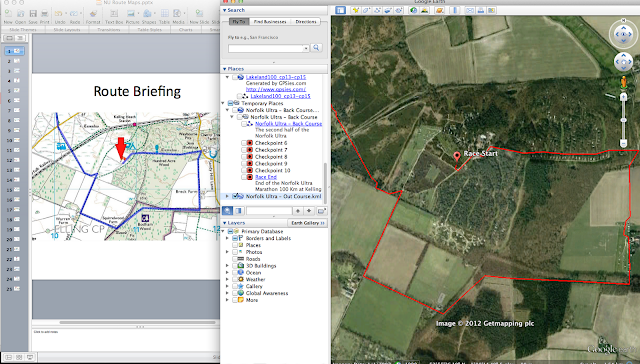The width and height of the screenshot is (640, 364).
Task: Toggle Checkpoint 7 checkbox
Action: tap(244, 150)
